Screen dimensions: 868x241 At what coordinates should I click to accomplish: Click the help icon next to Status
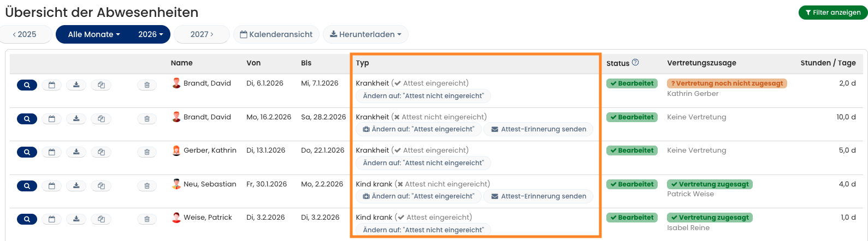pos(635,63)
